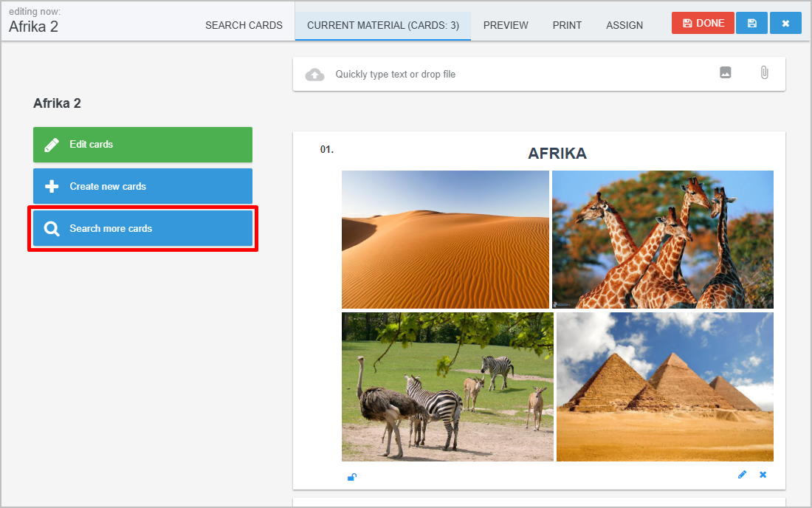Click the Search more cards button
Image resolution: width=812 pixels, height=508 pixels.
click(x=143, y=228)
